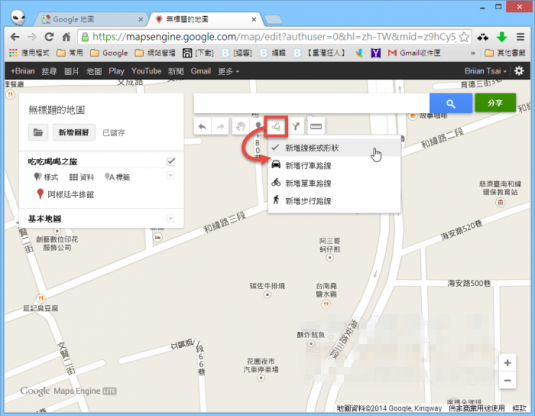This screenshot has width=535, height=416.
Task: Open the Brian Tsai account dropdown
Action: pos(485,71)
